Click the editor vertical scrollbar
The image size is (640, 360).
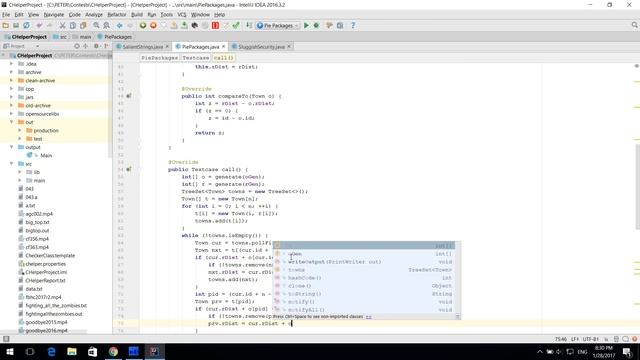tap(637, 187)
